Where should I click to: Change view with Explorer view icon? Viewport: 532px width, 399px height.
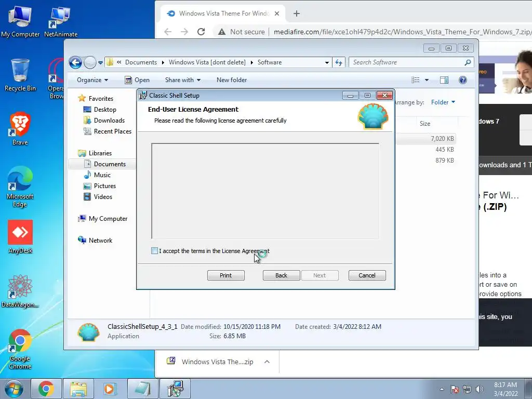(x=415, y=80)
